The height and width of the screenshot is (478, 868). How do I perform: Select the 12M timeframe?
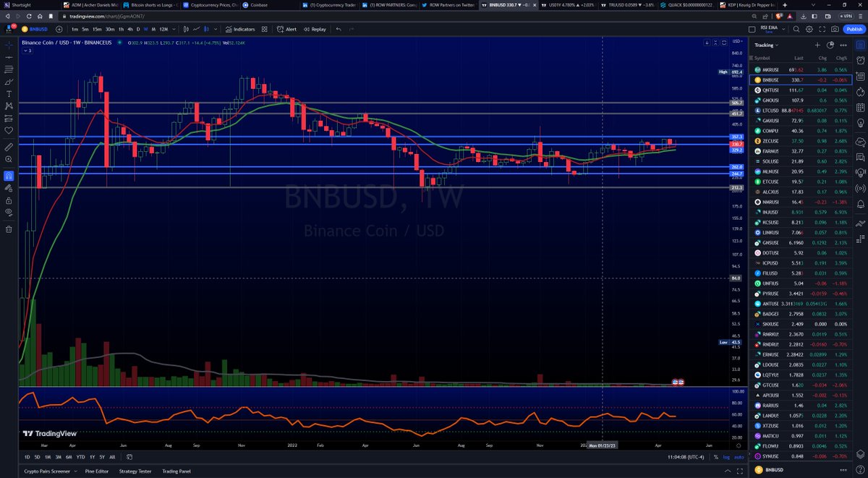[x=163, y=29]
